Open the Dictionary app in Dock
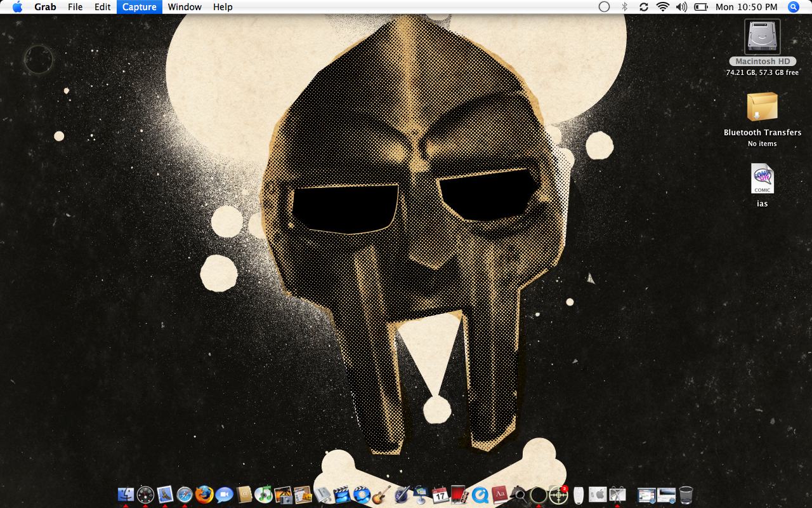 [x=499, y=495]
